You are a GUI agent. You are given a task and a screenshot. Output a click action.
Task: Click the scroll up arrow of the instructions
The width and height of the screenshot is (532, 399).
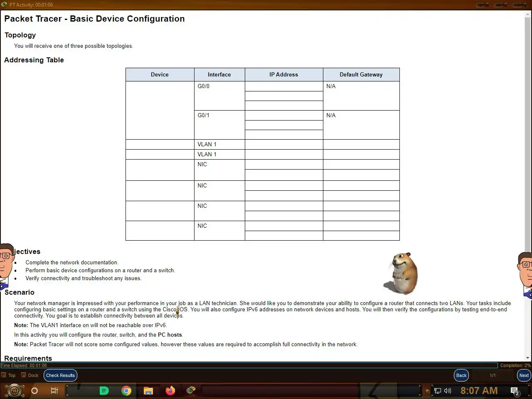528,14
